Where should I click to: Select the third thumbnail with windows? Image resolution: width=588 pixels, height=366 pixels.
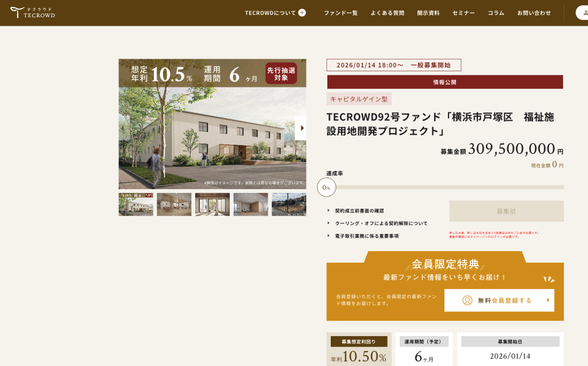tap(212, 205)
